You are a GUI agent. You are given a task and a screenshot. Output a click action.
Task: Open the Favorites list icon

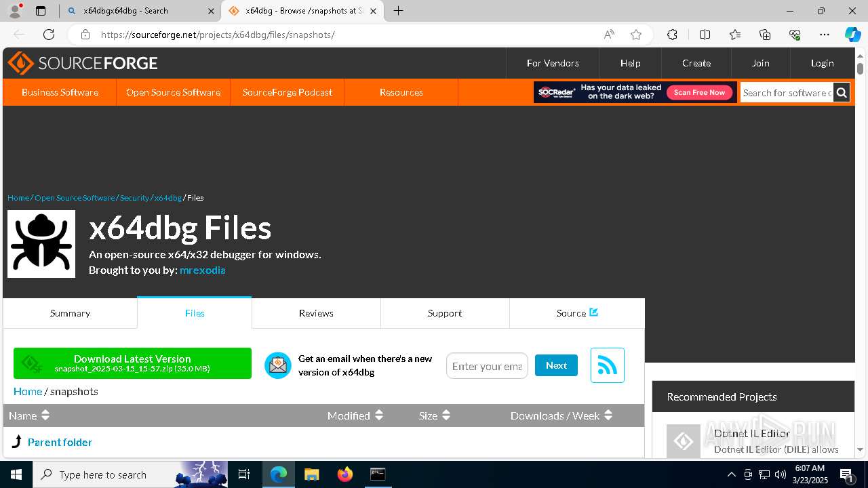[x=735, y=35]
